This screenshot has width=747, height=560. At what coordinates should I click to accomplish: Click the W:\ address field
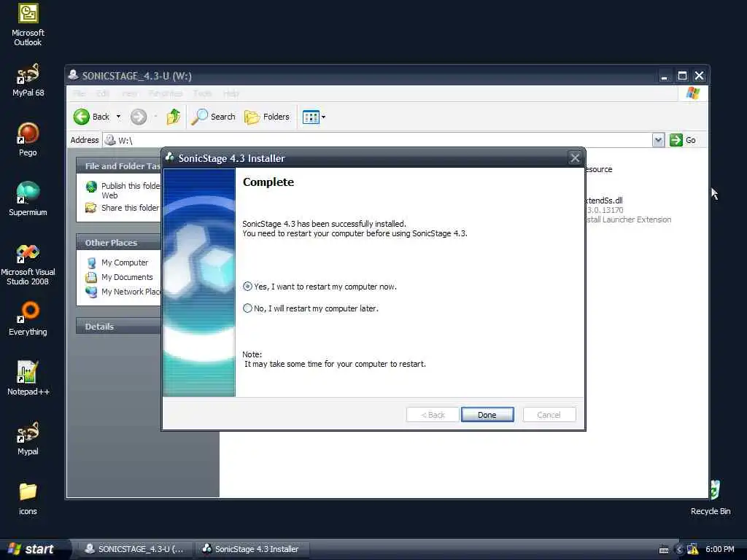pyautogui.click(x=377, y=140)
